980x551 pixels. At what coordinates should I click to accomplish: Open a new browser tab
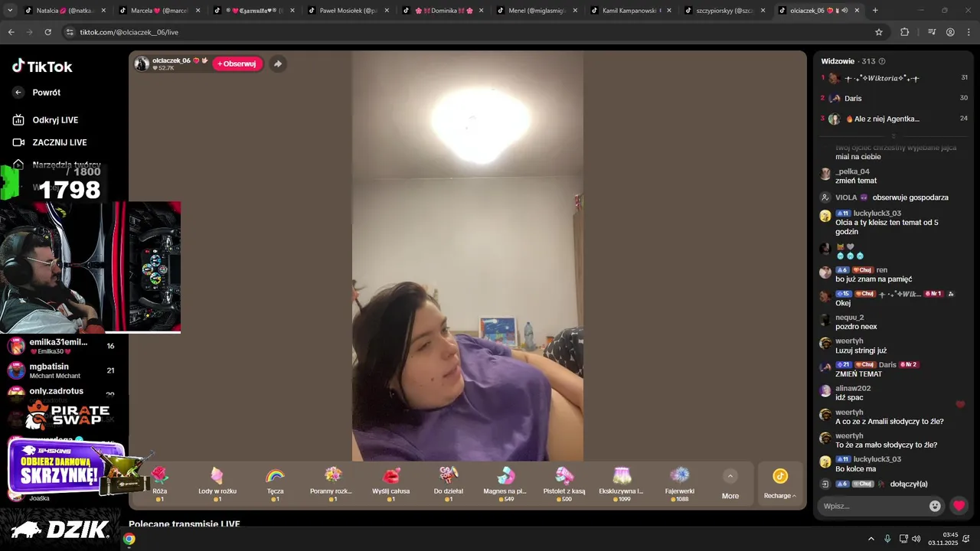click(x=875, y=11)
